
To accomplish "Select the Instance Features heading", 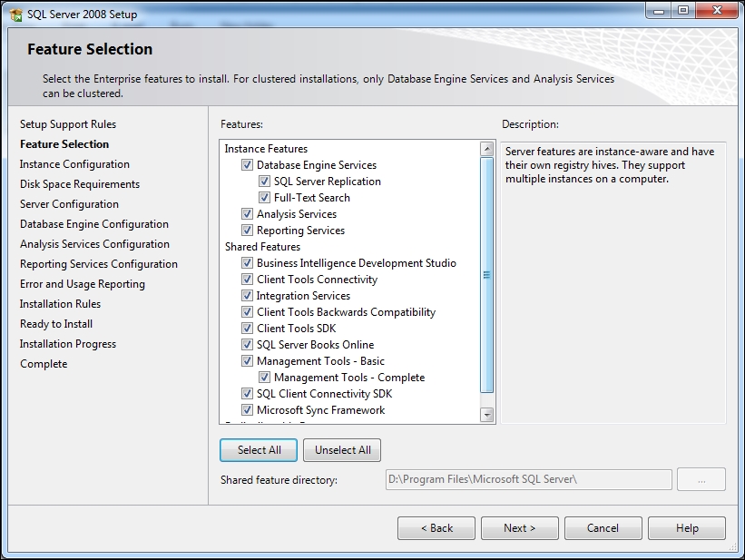I will pyautogui.click(x=266, y=149).
